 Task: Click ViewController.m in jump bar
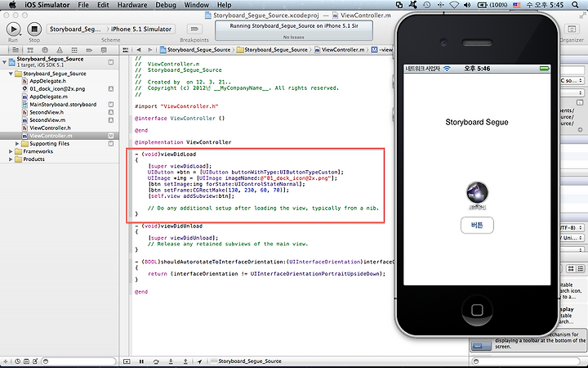tap(340, 50)
